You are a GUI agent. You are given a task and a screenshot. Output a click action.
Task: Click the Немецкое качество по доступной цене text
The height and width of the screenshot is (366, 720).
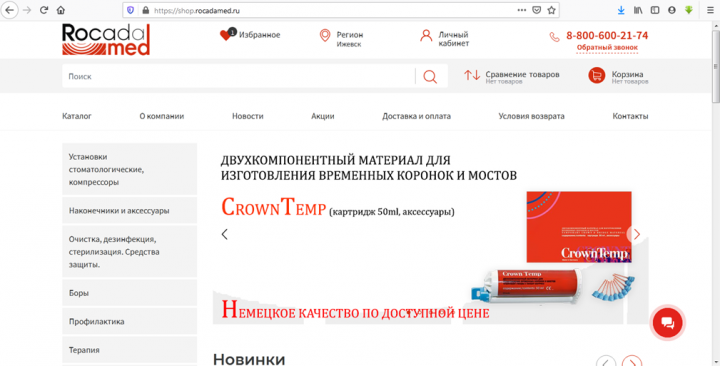355,310
